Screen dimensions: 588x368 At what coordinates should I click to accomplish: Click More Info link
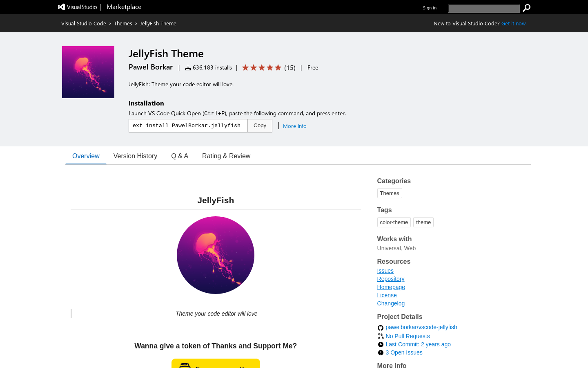(294, 126)
